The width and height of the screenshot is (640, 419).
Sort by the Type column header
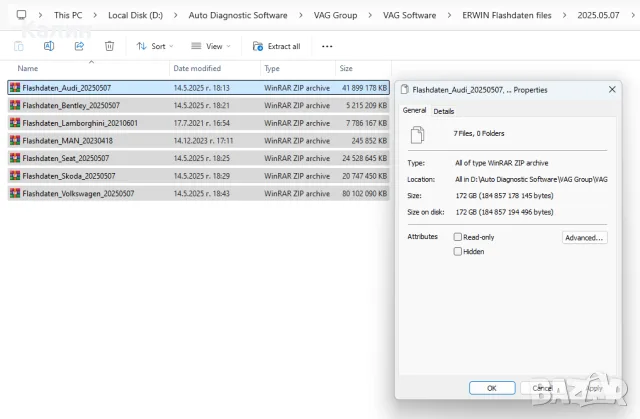pos(272,68)
